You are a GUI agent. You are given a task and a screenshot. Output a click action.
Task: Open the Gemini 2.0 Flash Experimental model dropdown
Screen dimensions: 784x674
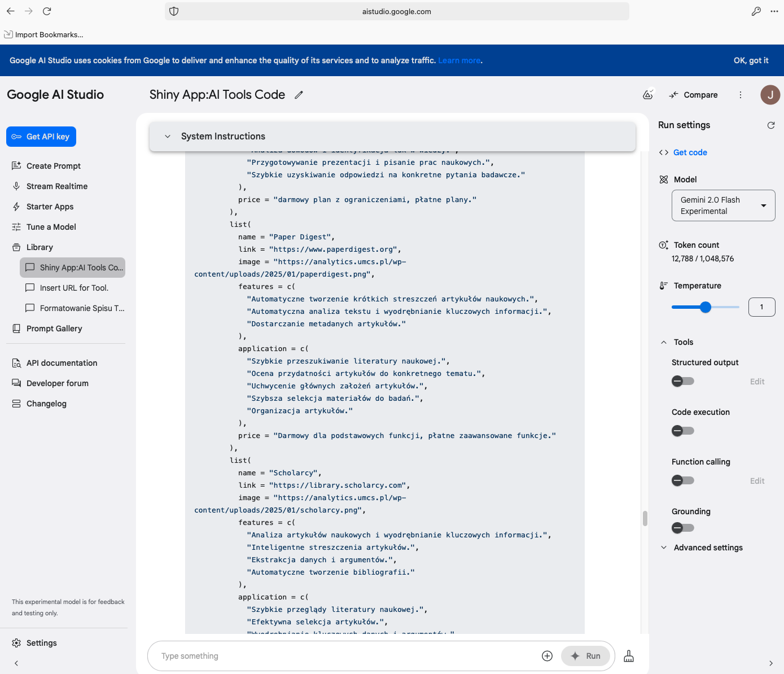point(723,205)
